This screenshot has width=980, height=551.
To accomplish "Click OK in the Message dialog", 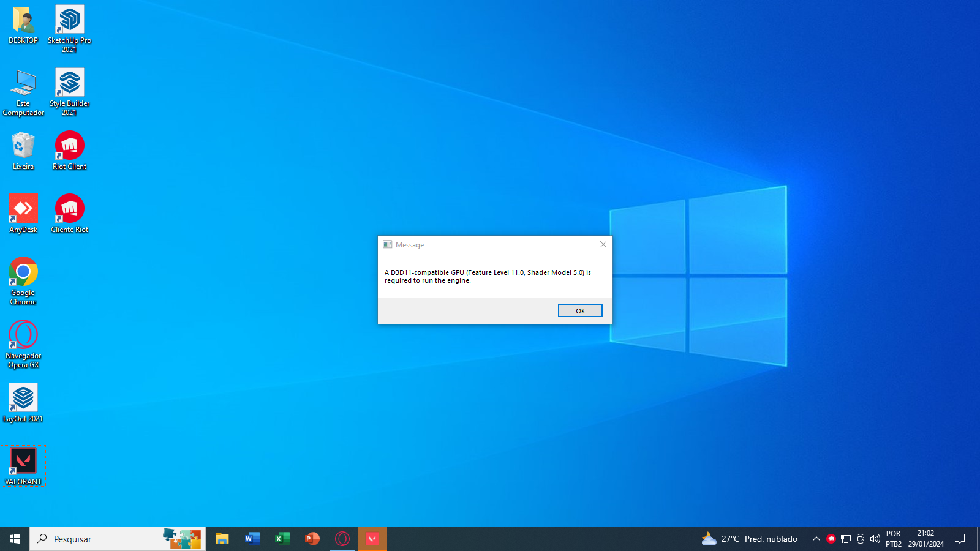I will point(580,311).
